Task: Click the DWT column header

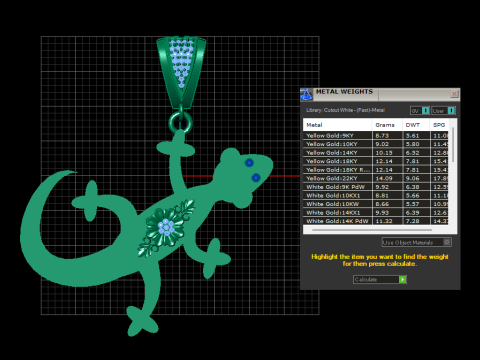Action: point(416,125)
